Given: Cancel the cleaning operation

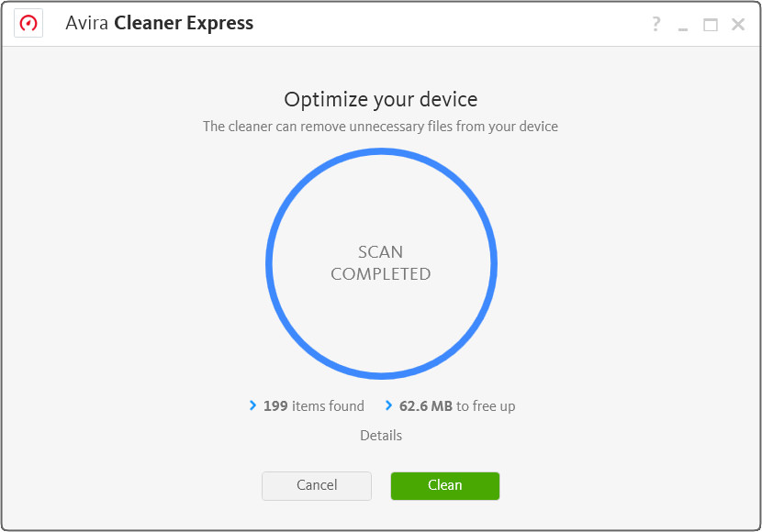Looking at the screenshot, I should (317, 485).
